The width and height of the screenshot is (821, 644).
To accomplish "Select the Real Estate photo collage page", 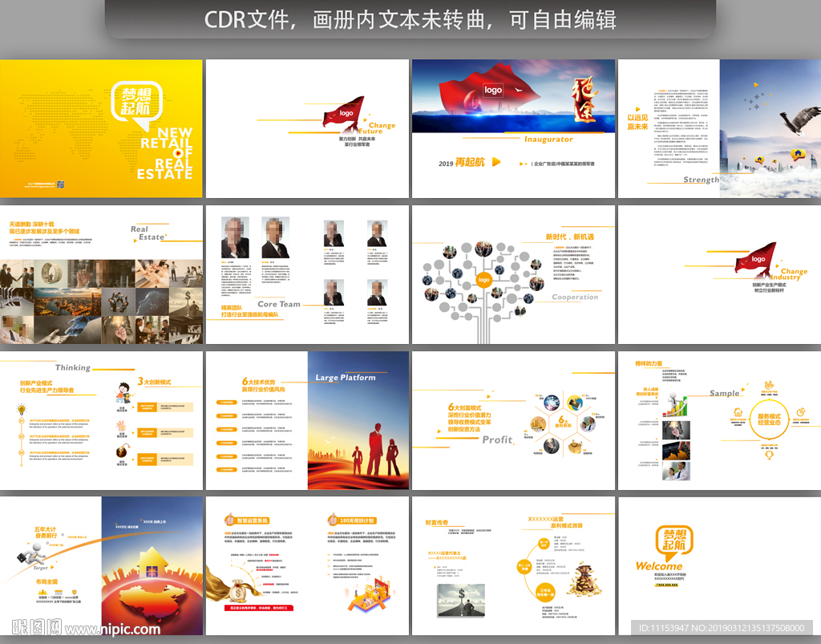I will coord(101,274).
